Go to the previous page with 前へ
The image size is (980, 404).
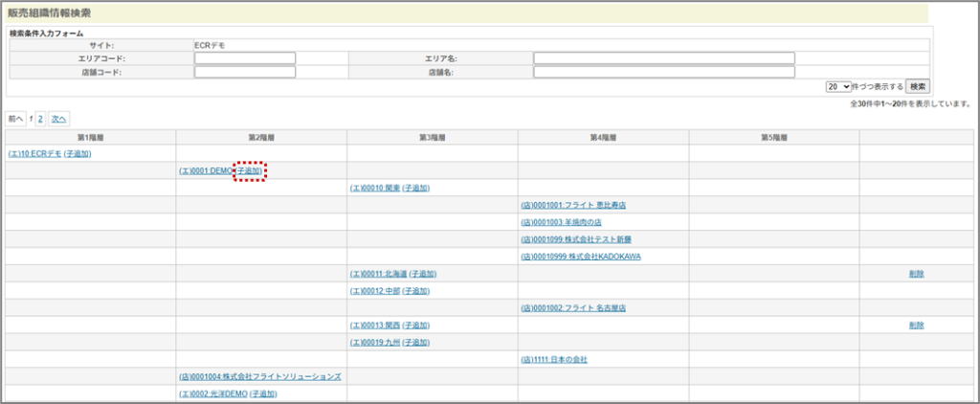point(16,119)
